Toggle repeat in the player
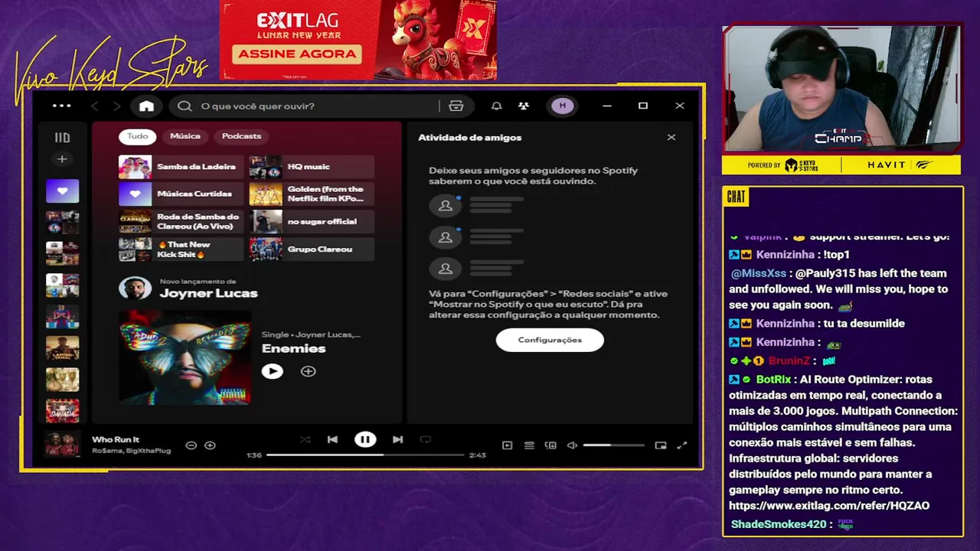 426,439
